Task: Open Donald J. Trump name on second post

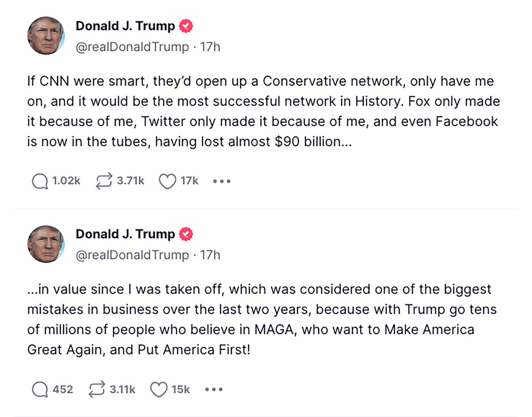Action: [x=125, y=234]
